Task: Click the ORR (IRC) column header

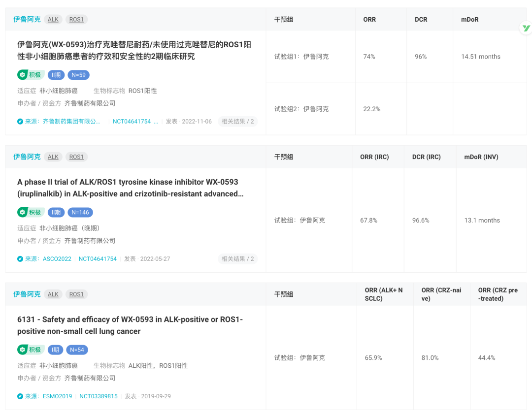Action: [x=374, y=157]
